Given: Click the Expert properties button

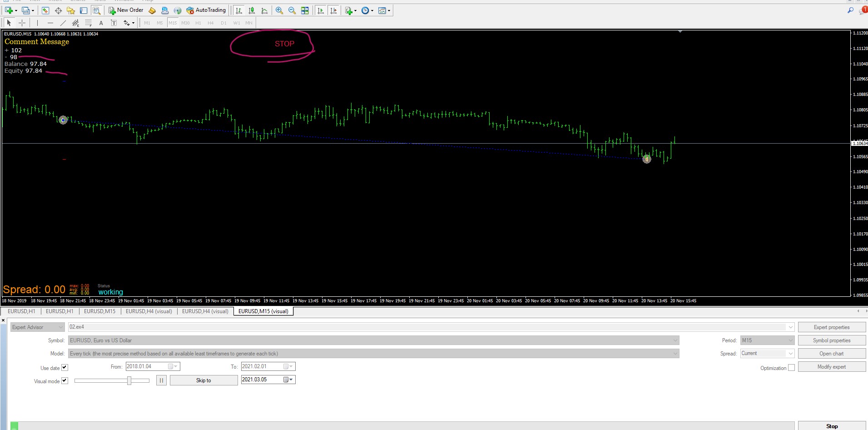Looking at the screenshot, I should click(832, 327).
